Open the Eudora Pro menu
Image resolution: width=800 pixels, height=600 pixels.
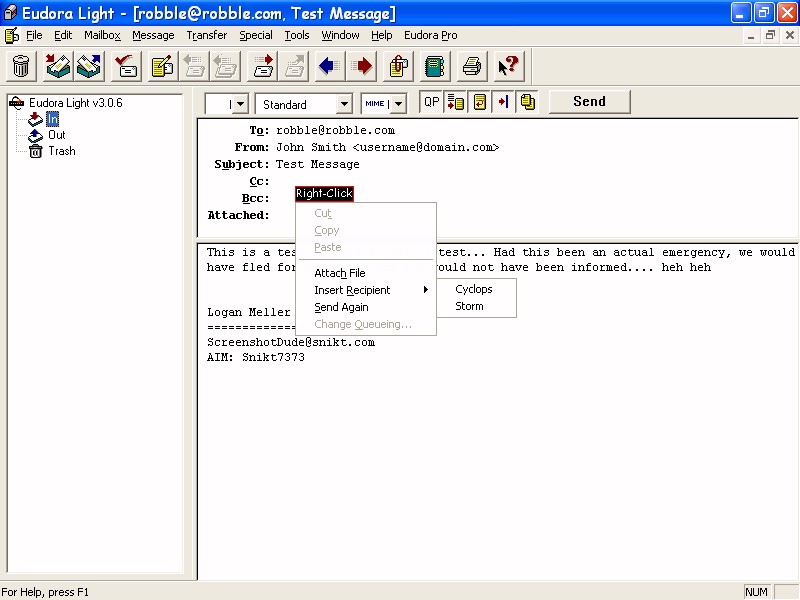click(x=431, y=35)
